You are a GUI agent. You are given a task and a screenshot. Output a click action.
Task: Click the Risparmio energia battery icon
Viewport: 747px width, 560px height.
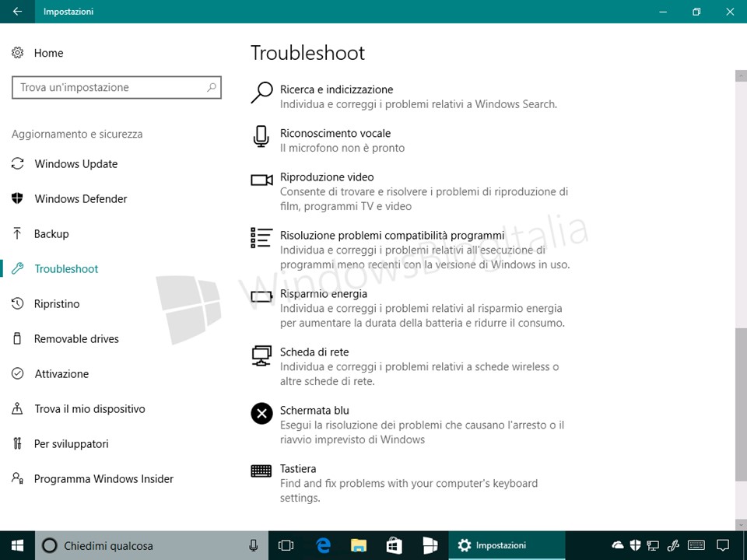261,297
